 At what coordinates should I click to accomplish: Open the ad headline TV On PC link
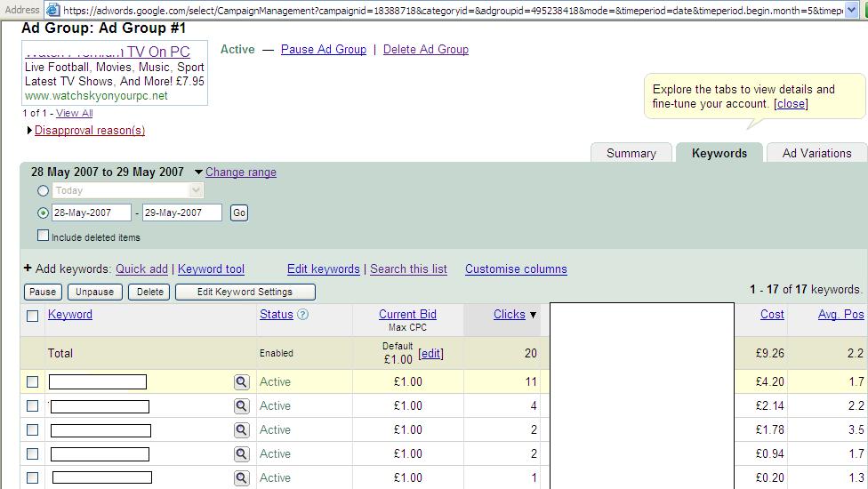[108, 52]
